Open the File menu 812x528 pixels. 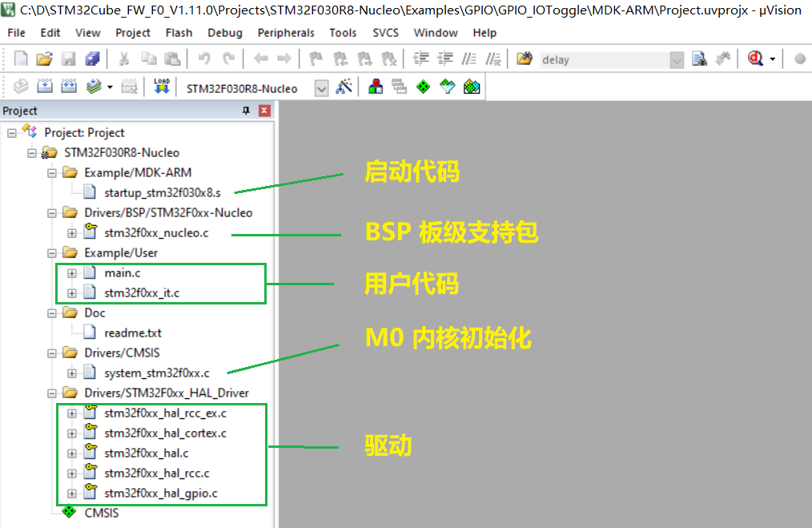coord(17,33)
